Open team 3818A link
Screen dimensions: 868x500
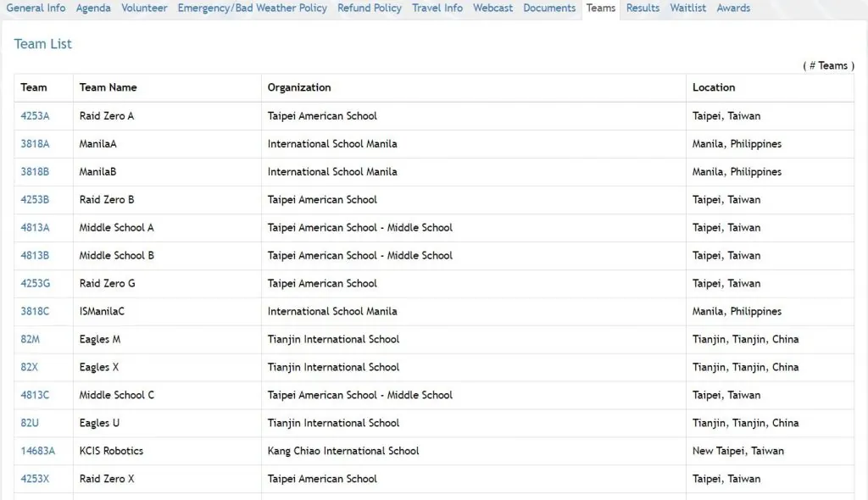click(35, 144)
